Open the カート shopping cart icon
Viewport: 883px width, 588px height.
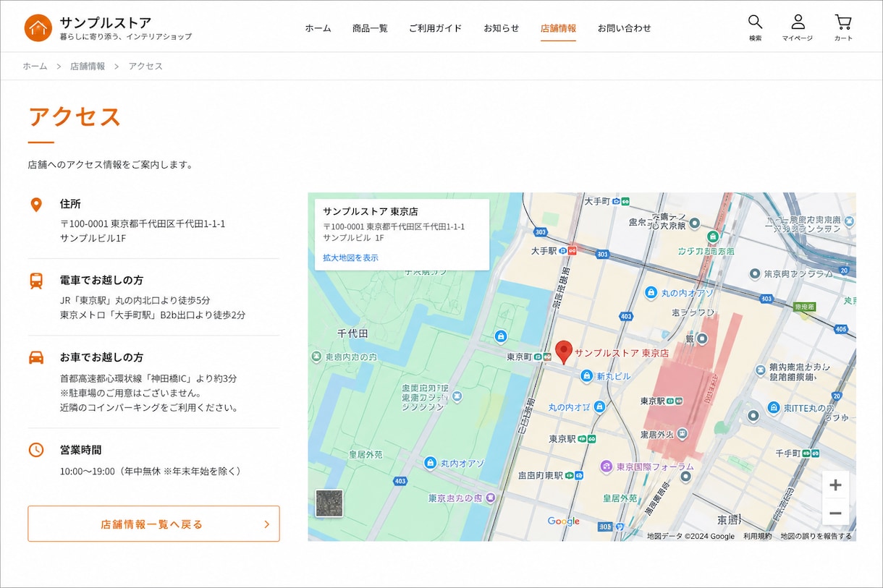point(843,22)
